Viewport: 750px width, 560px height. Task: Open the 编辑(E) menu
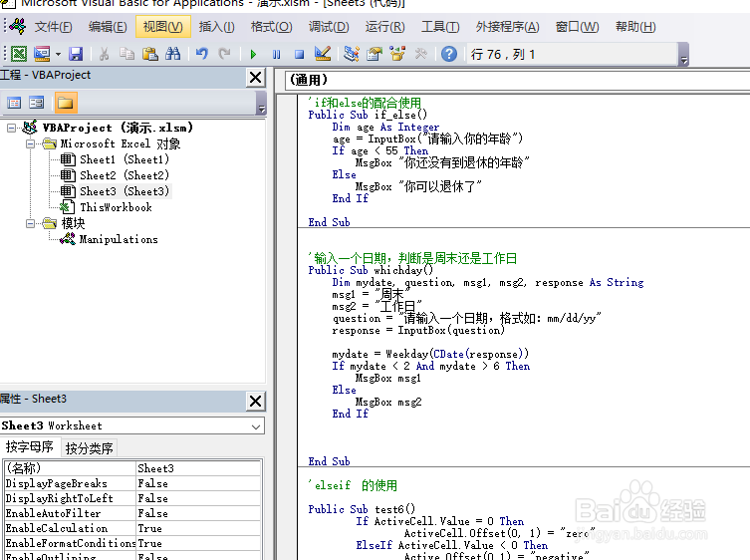click(108, 27)
